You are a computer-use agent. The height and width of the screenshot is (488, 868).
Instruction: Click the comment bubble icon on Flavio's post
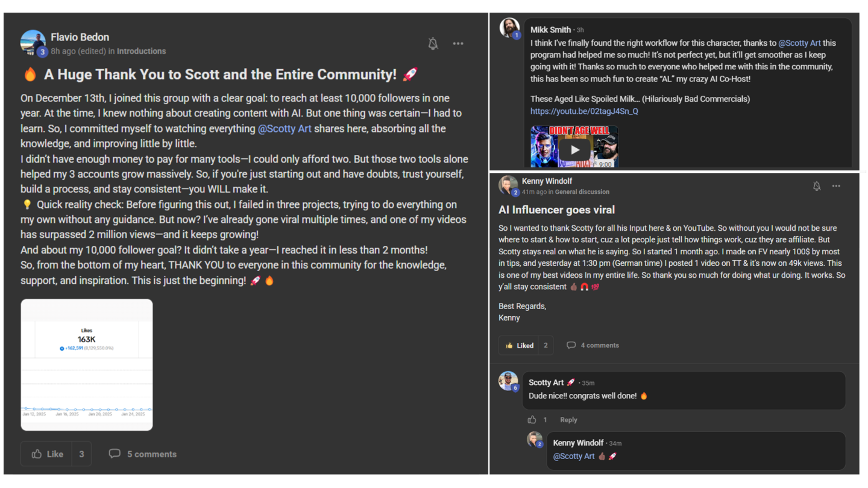[115, 454]
